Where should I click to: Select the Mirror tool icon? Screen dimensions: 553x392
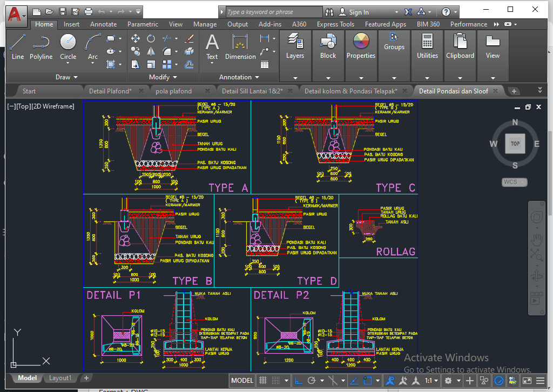(x=151, y=51)
